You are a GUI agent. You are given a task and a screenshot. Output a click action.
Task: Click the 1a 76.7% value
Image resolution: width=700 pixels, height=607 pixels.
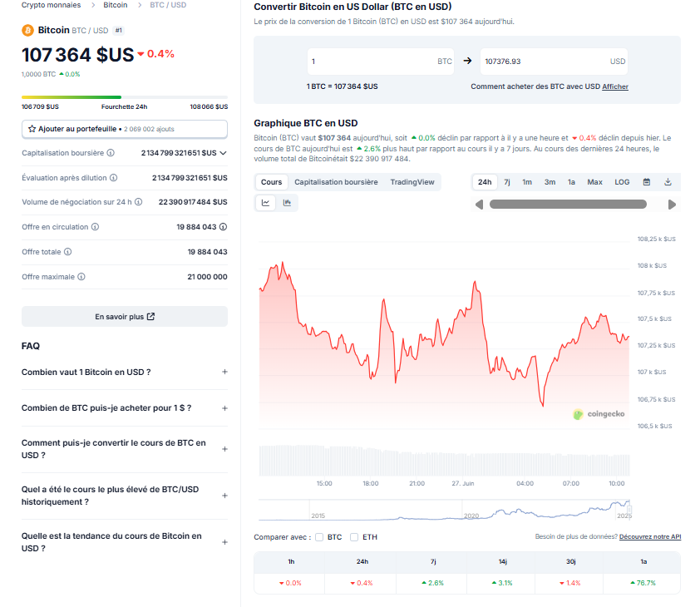pyautogui.click(x=643, y=583)
